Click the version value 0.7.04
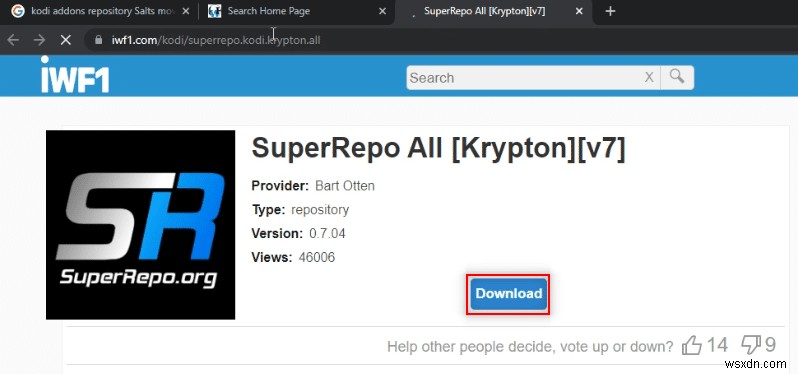 click(327, 234)
